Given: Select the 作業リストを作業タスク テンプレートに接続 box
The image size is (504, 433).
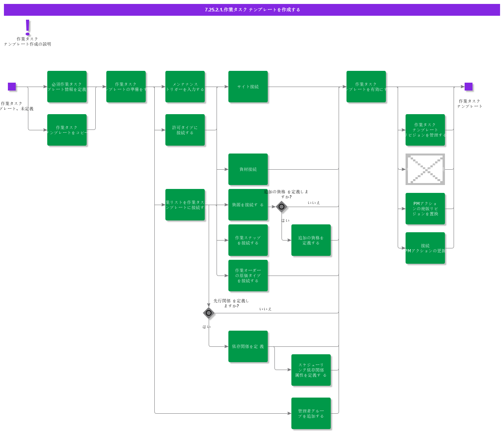Looking at the screenshot, I should click(185, 205).
